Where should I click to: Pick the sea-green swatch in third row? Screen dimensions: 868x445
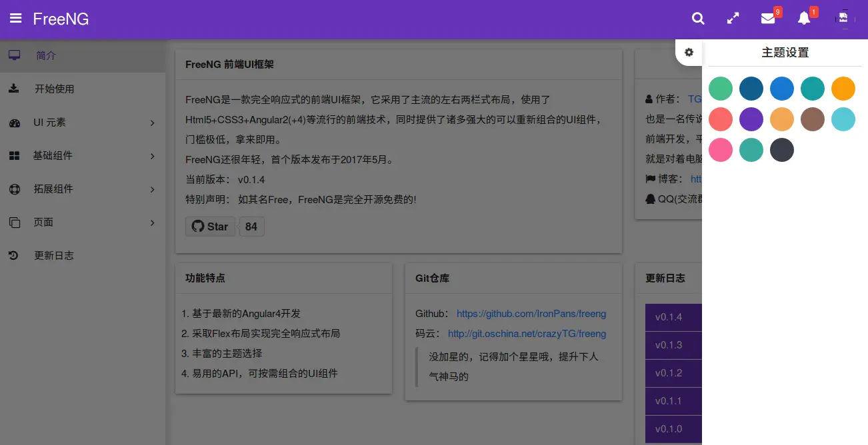tap(751, 150)
